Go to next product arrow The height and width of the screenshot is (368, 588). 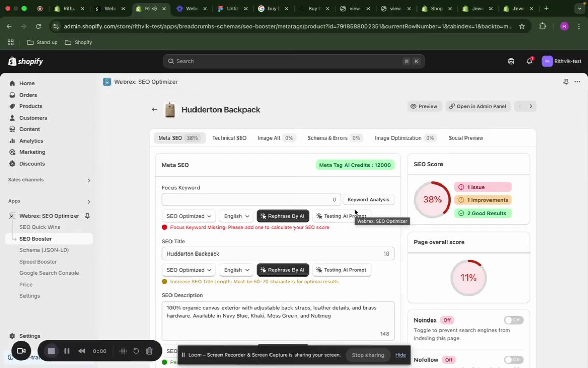pos(531,106)
